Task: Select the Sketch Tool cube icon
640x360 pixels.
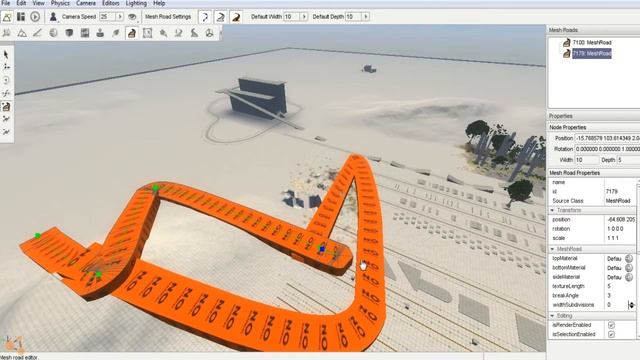Action: pyautogui.click(x=69, y=33)
